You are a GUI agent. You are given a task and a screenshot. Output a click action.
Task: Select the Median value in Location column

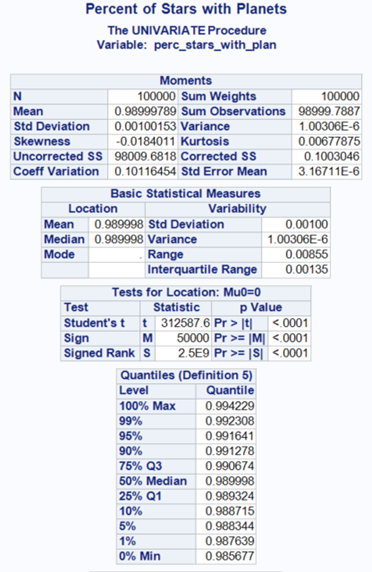pos(117,239)
